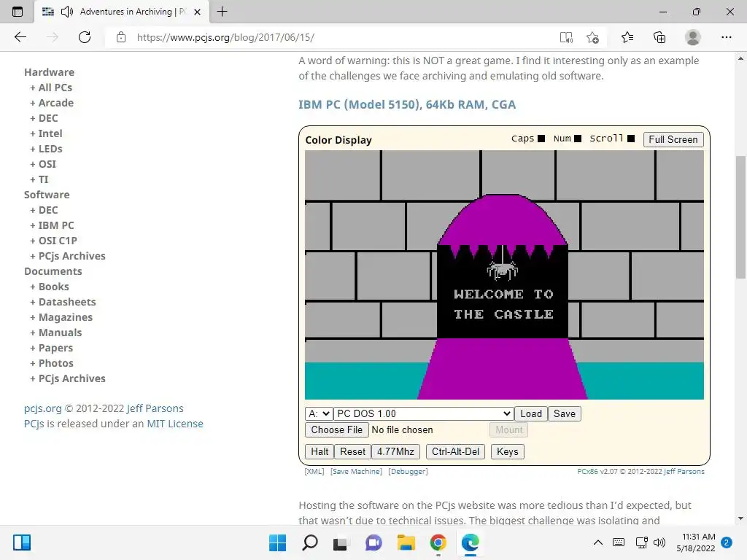The height and width of the screenshot is (560, 747).
Task: Open touch keyboard tray icon
Action: tap(619, 542)
